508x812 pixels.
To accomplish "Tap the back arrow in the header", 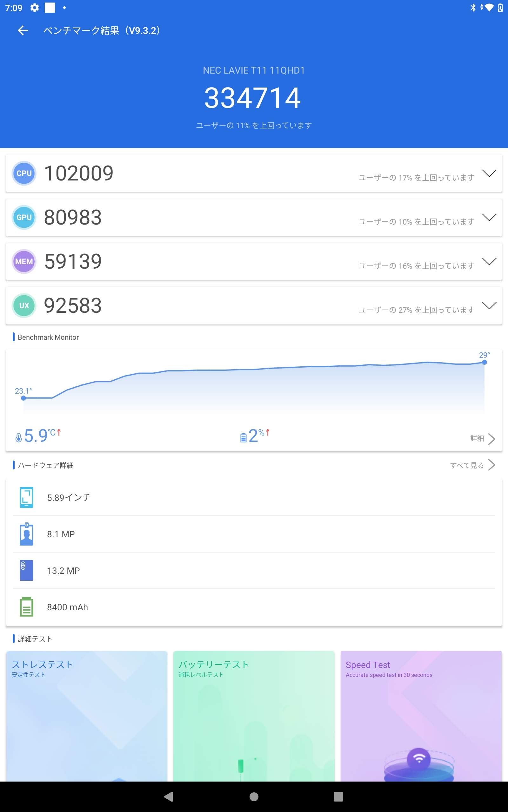I will [x=23, y=30].
